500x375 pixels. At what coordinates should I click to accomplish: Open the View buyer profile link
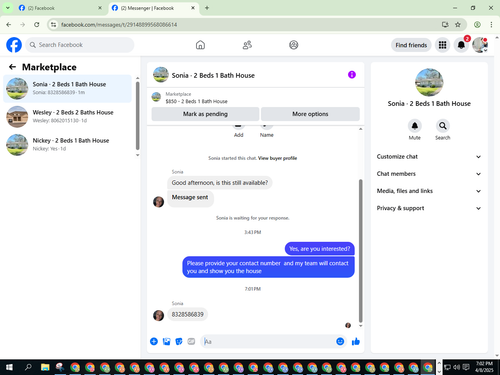click(277, 158)
